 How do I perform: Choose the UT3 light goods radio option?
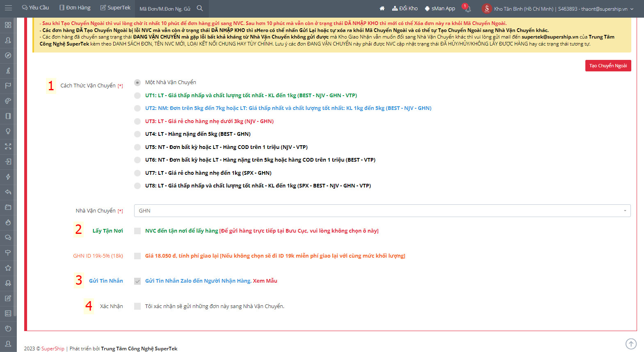(137, 121)
